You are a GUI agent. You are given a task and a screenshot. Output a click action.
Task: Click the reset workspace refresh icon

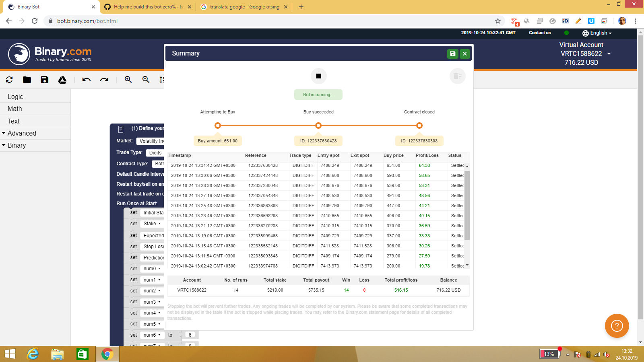tap(9, 80)
